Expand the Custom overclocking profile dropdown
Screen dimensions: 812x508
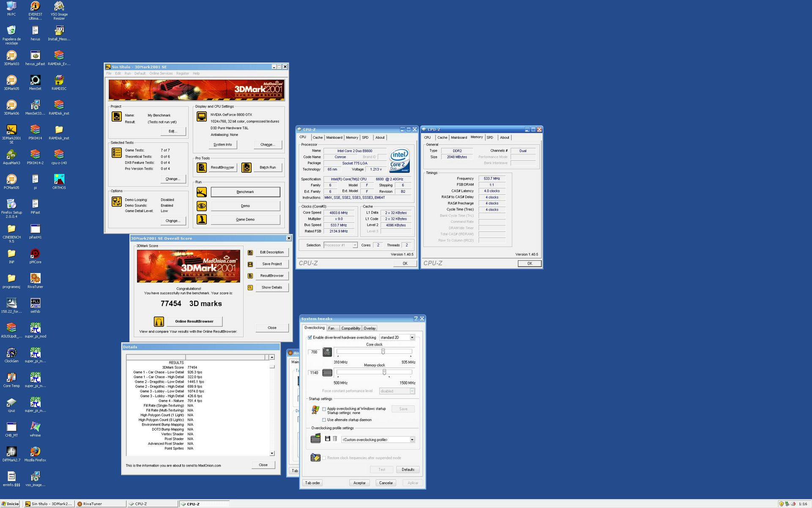412,440
